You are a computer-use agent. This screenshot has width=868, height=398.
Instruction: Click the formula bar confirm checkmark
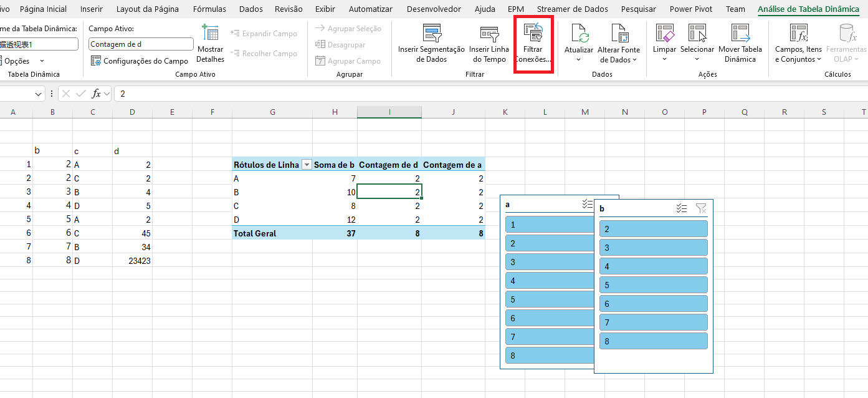coord(80,94)
